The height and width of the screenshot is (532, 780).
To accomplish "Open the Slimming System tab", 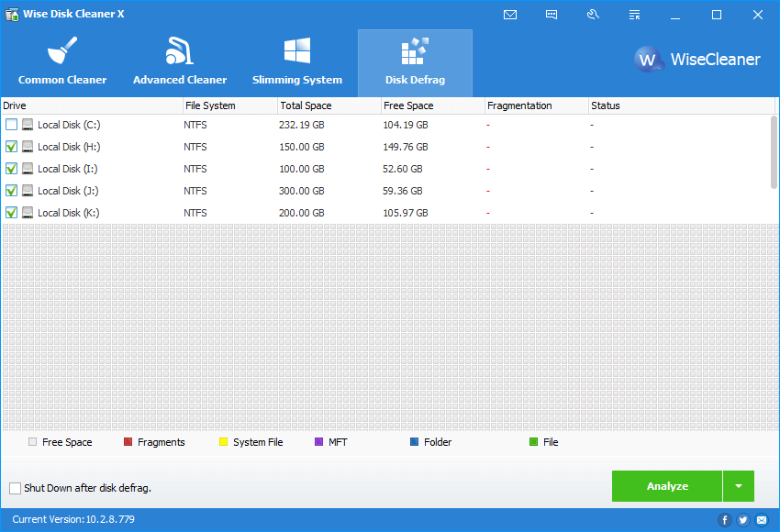I will click(x=297, y=63).
